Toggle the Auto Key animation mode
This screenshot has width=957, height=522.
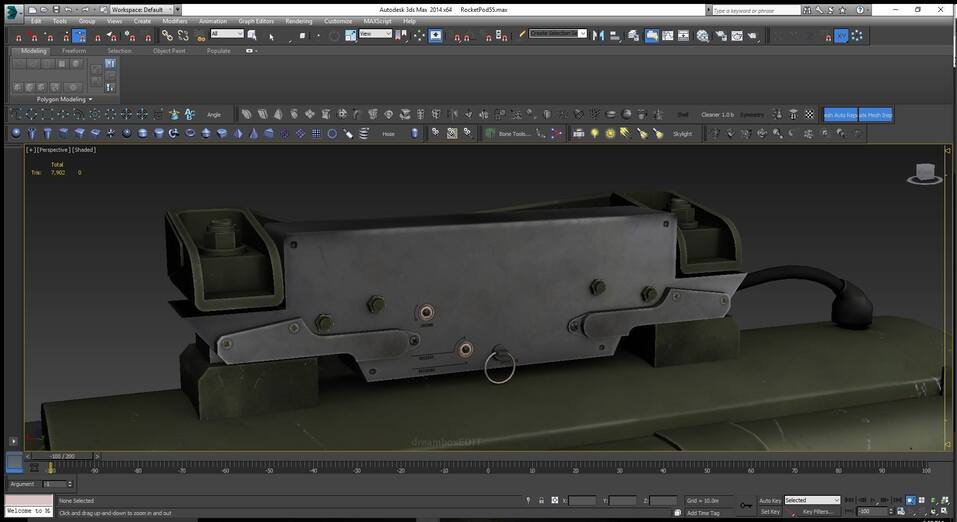(x=769, y=500)
